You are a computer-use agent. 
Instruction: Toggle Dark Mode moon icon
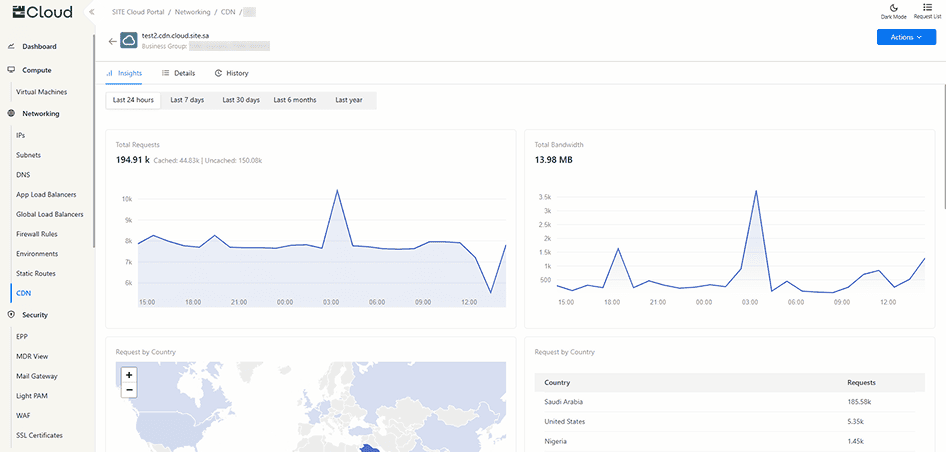tap(893, 7)
